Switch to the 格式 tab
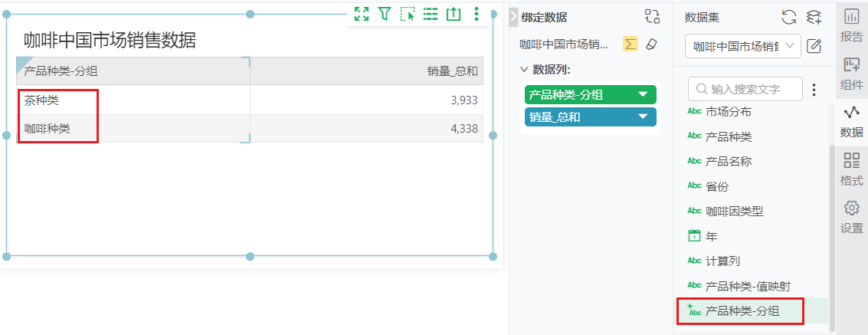The width and height of the screenshot is (868, 335). pyautogui.click(x=851, y=169)
